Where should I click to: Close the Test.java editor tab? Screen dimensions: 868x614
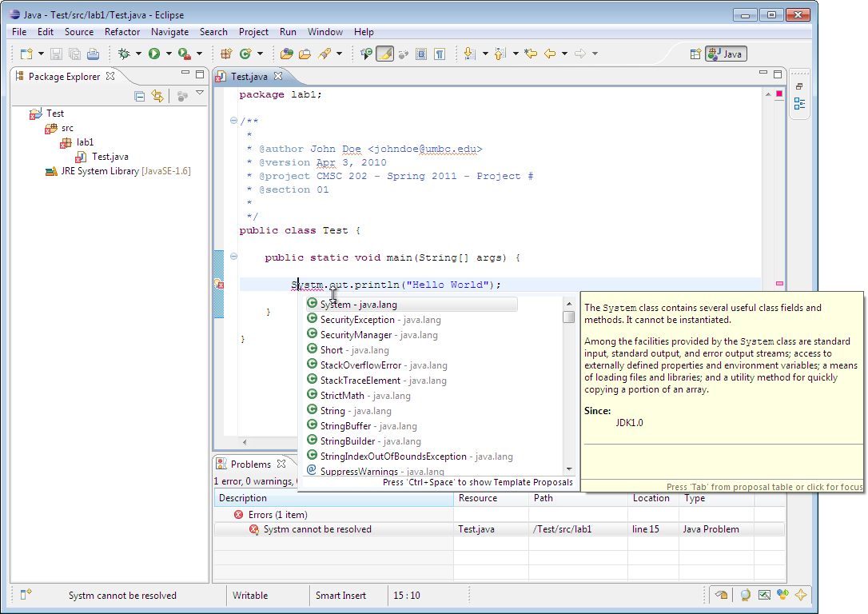click(278, 76)
